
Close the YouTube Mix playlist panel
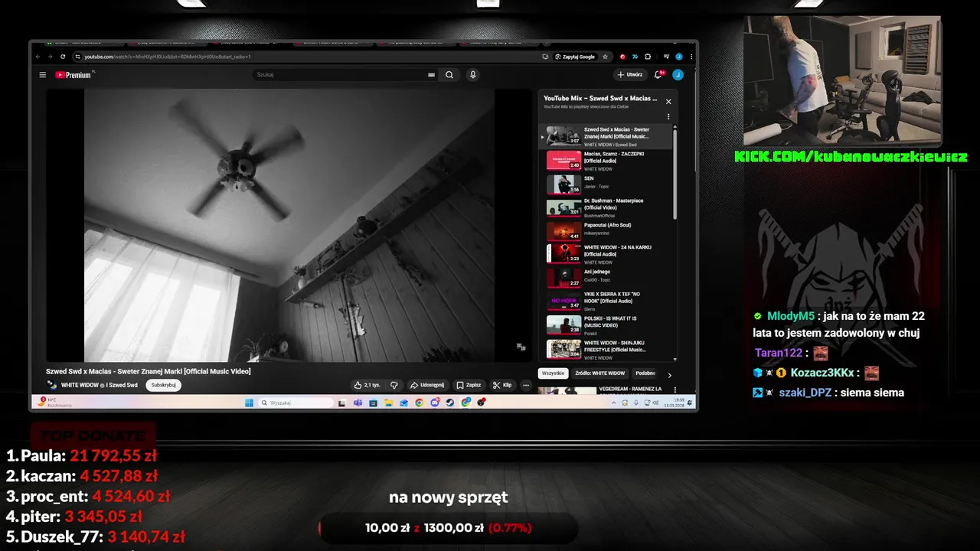(x=668, y=101)
